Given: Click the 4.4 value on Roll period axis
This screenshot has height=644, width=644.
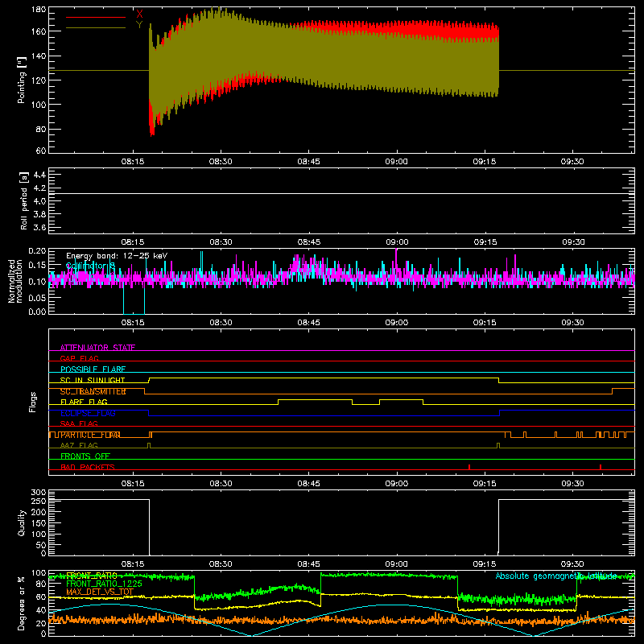Looking at the screenshot, I should pos(39,175).
